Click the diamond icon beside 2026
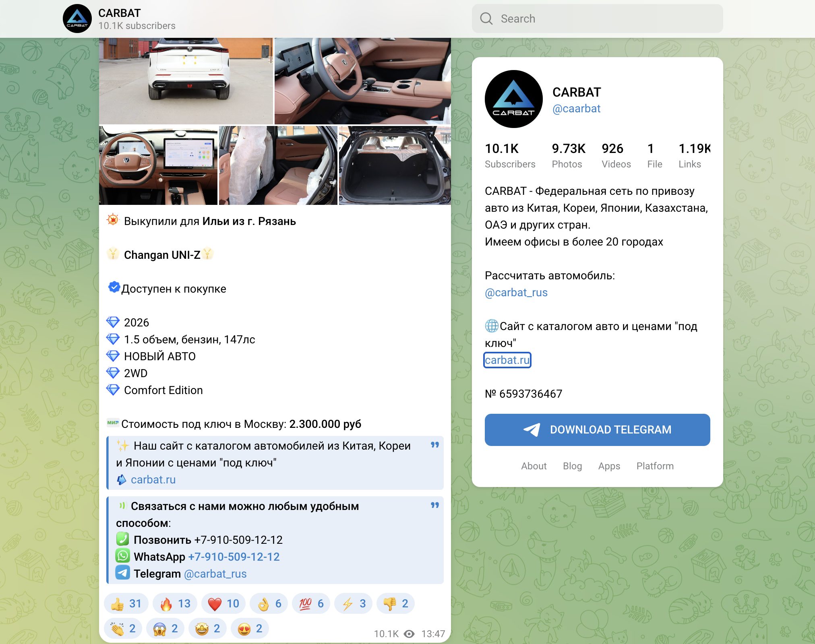815x644 pixels. [x=113, y=322]
